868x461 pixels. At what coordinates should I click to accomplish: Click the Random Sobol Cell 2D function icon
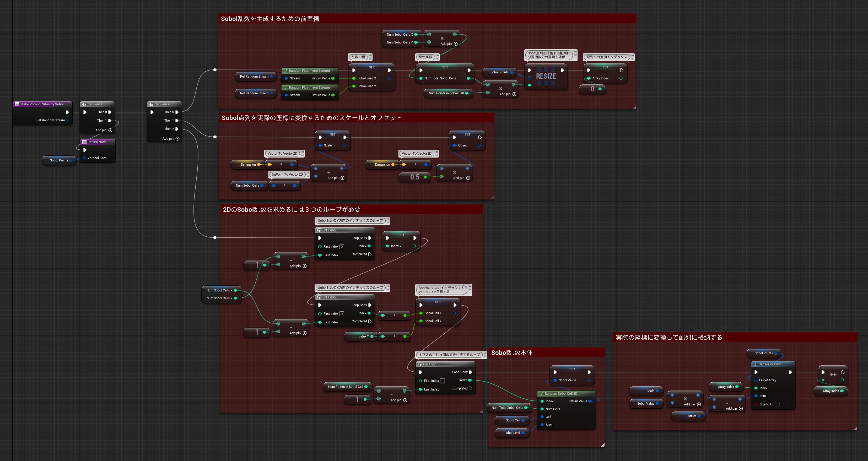tap(542, 393)
